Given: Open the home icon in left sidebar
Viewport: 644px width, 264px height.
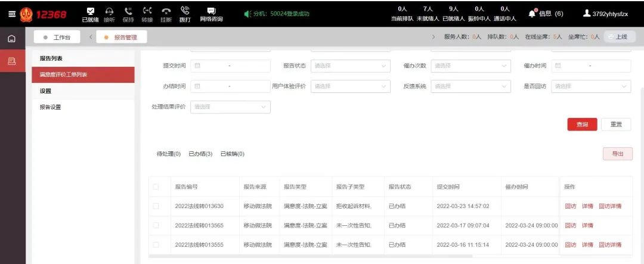Looking at the screenshot, I should click(x=12, y=39).
